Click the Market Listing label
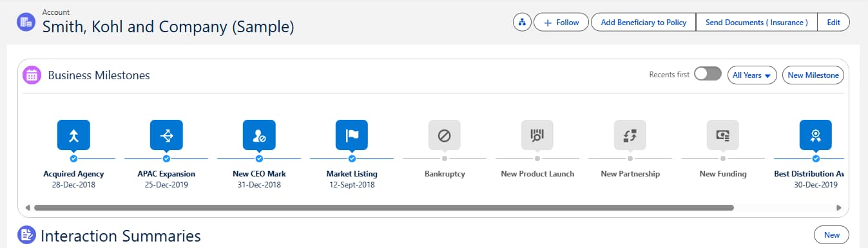This screenshot has width=868, height=248. click(352, 174)
